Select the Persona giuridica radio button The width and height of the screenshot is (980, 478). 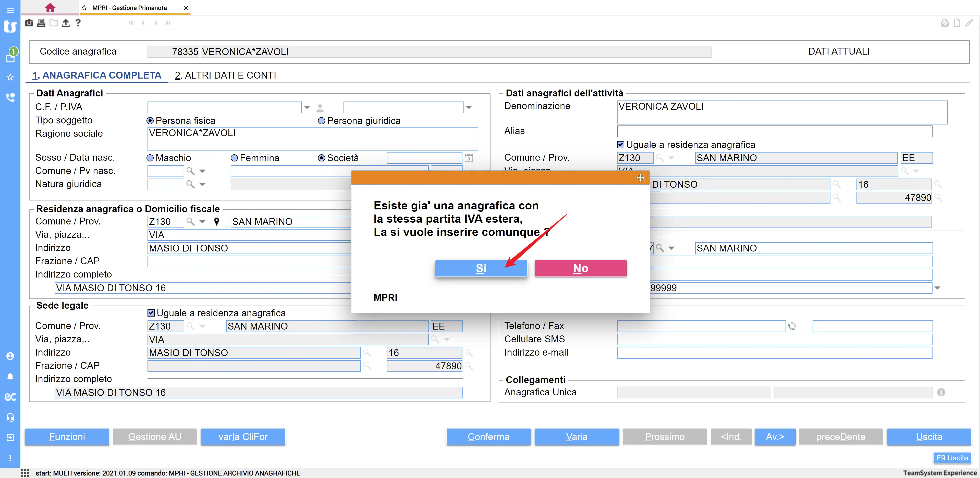point(322,121)
